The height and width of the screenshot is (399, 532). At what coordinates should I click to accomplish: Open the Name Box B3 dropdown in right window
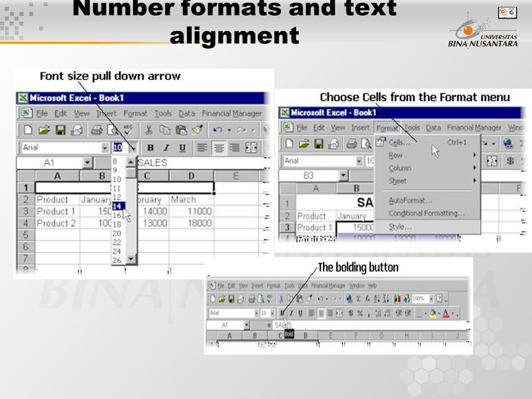[x=344, y=176]
